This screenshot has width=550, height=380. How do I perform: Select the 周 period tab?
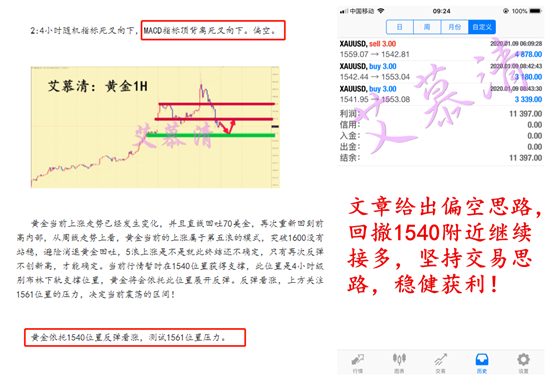pyautogui.click(x=427, y=27)
